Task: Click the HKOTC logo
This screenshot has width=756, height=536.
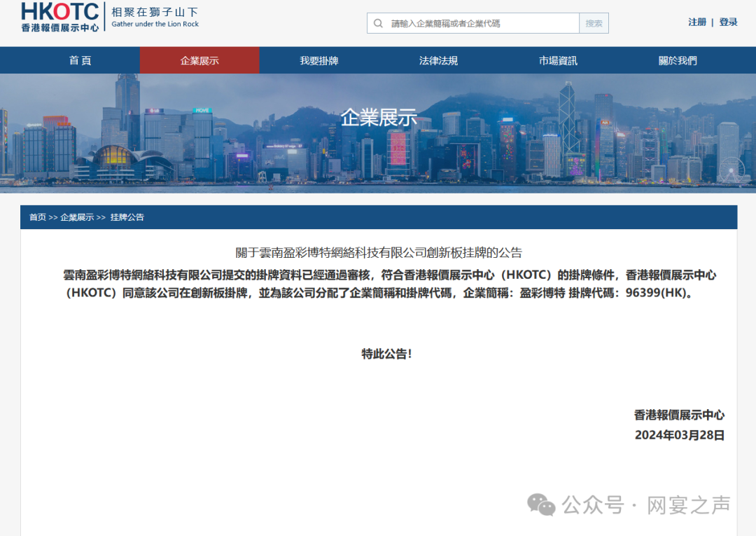Action: (x=60, y=17)
